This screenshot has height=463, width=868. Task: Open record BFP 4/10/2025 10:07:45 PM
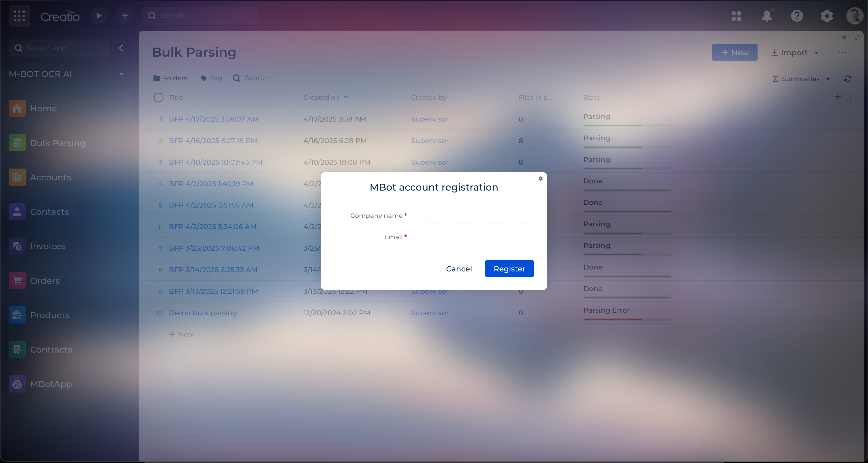click(216, 162)
